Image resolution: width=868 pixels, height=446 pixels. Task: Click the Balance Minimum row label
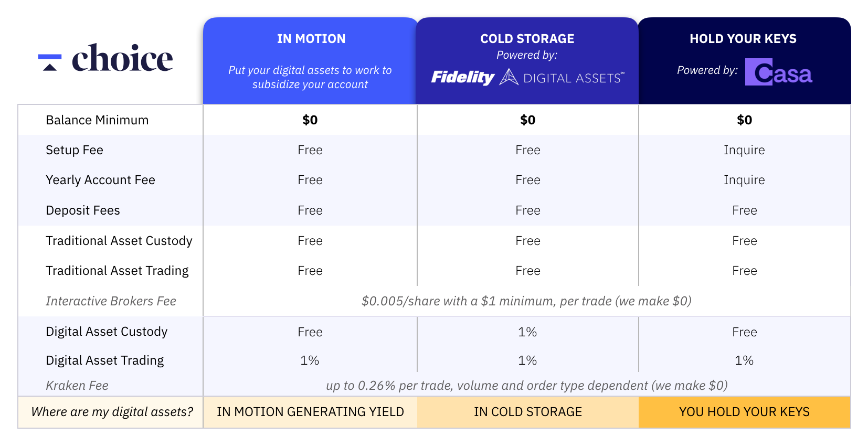coord(97,120)
